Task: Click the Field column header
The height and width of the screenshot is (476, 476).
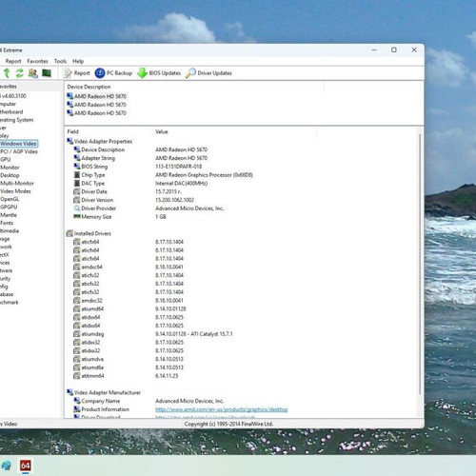Action: click(72, 131)
